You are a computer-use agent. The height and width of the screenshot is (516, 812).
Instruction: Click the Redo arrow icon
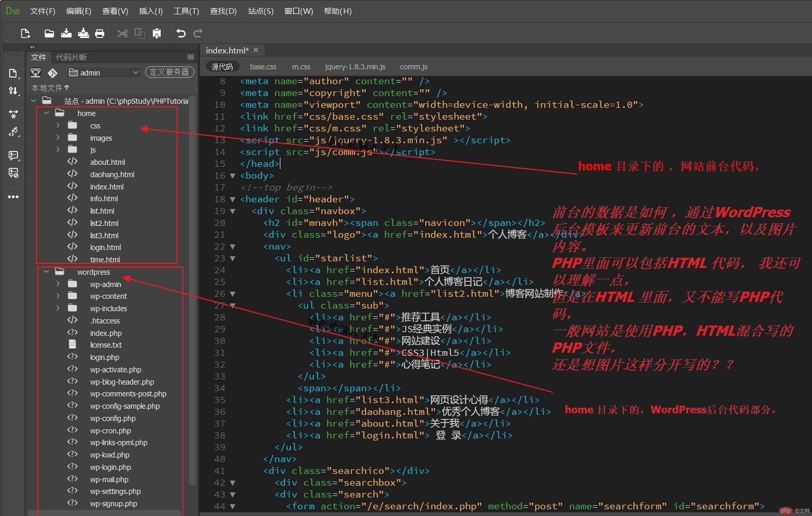[x=198, y=33]
